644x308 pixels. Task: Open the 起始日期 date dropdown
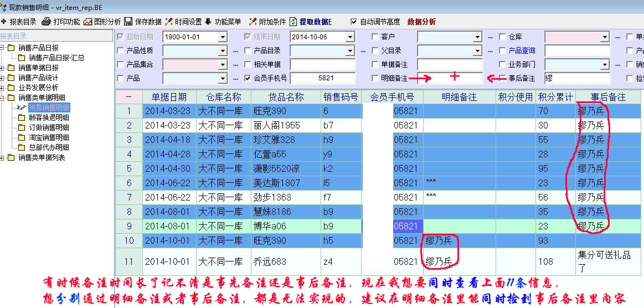coord(223,37)
